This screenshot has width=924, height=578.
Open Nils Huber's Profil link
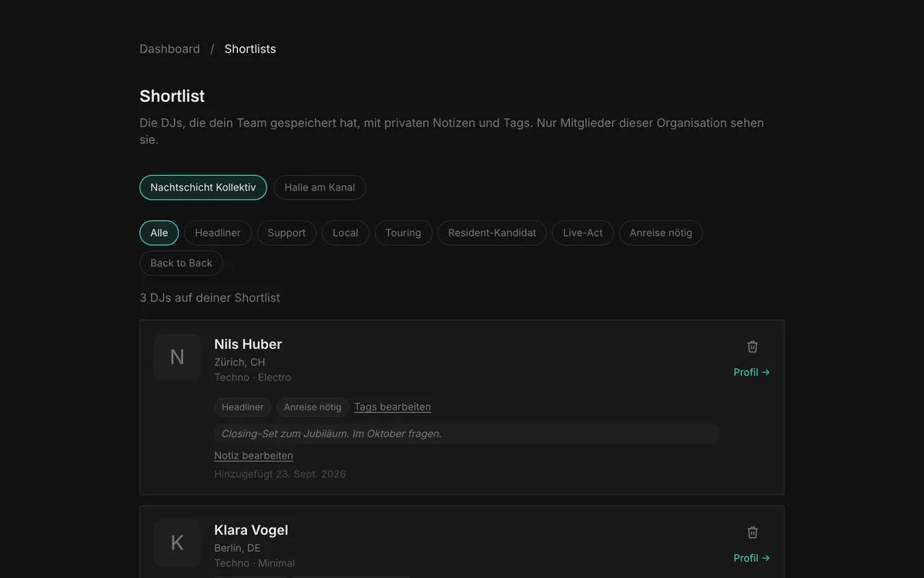[752, 372]
